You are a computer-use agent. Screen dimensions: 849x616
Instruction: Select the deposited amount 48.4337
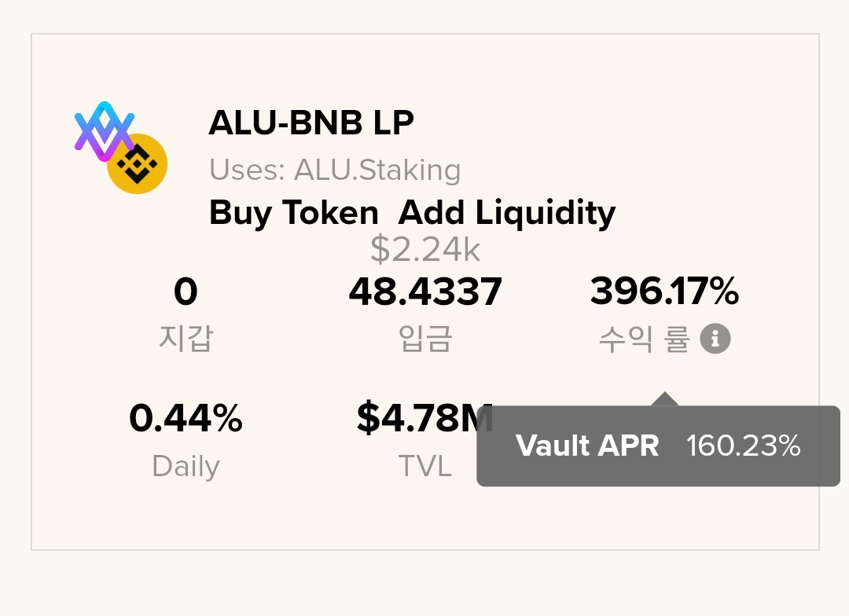[425, 292]
